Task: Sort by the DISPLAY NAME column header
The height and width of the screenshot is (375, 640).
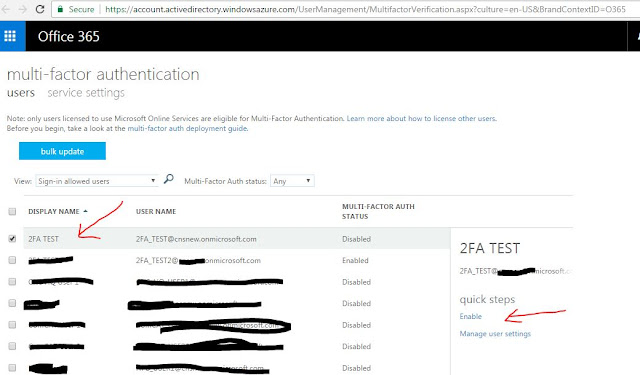Action: click(x=54, y=211)
